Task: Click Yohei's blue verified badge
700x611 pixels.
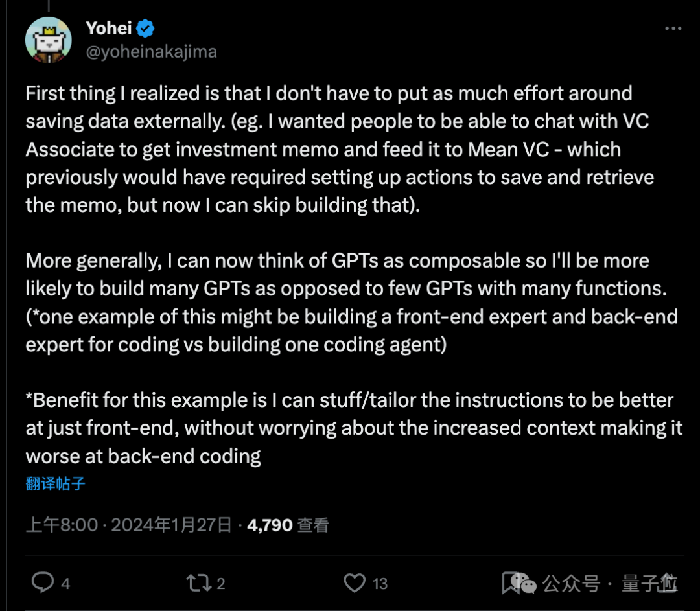Action: pos(146,27)
